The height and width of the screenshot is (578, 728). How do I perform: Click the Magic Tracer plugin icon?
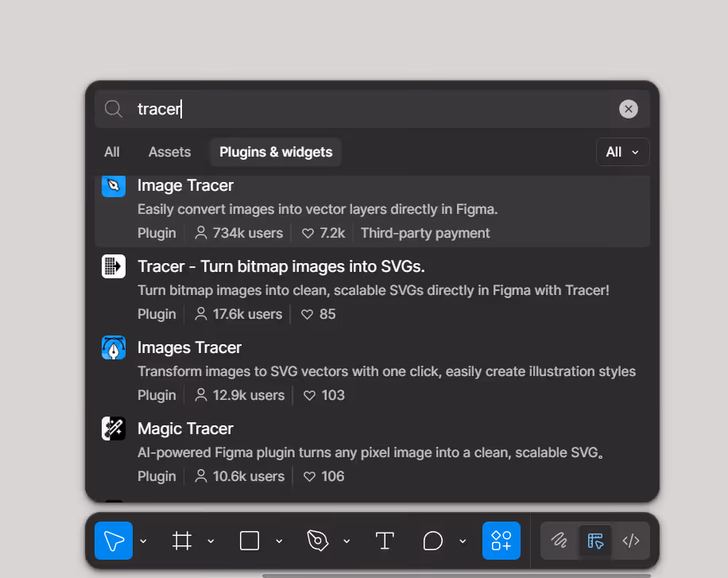[114, 429]
